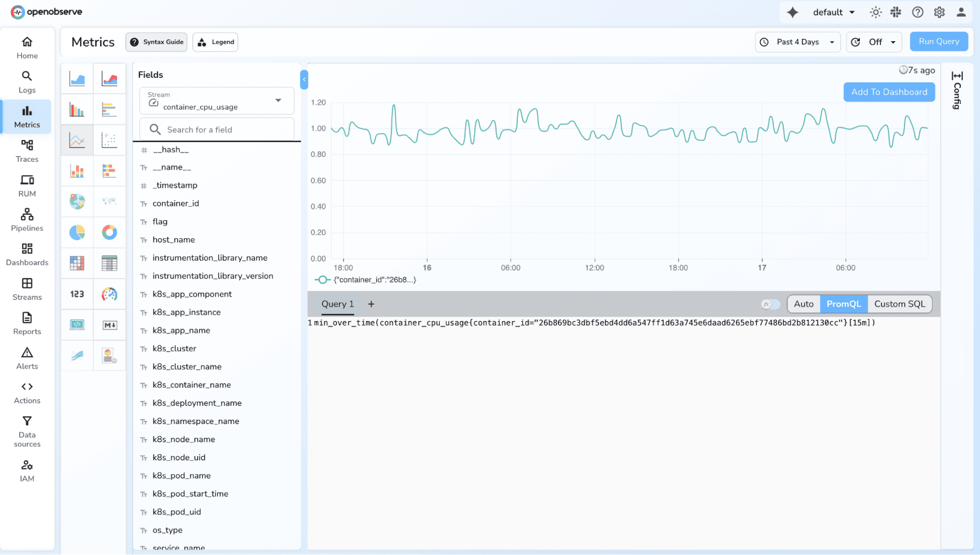Toggle the light/dark theme sun icon
This screenshot has width=980, height=555.
point(876,12)
